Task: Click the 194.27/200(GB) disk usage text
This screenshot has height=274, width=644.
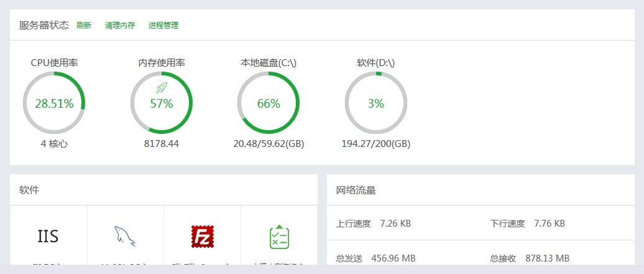Action: point(376,144)
